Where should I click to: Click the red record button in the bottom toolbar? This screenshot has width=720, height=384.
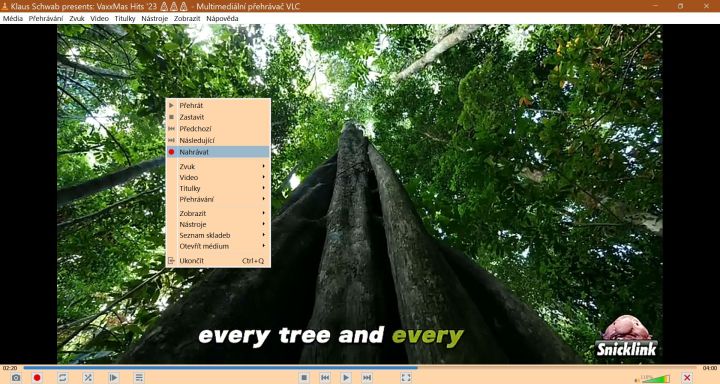(37, 378)
